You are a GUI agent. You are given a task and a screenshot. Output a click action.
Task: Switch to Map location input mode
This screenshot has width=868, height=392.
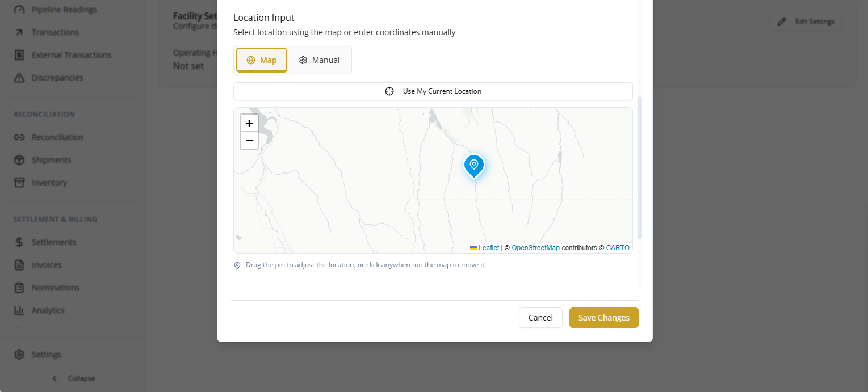(262, 60)
